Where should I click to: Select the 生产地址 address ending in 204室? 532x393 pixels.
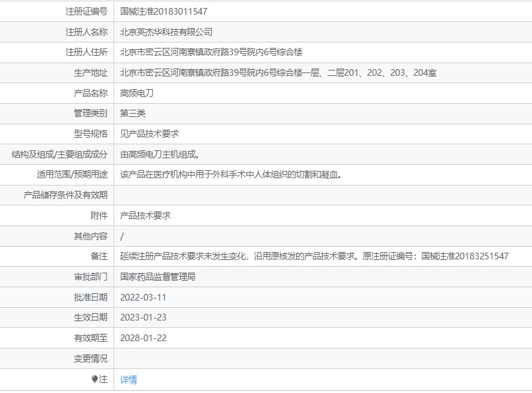click(x=278, y=72)
